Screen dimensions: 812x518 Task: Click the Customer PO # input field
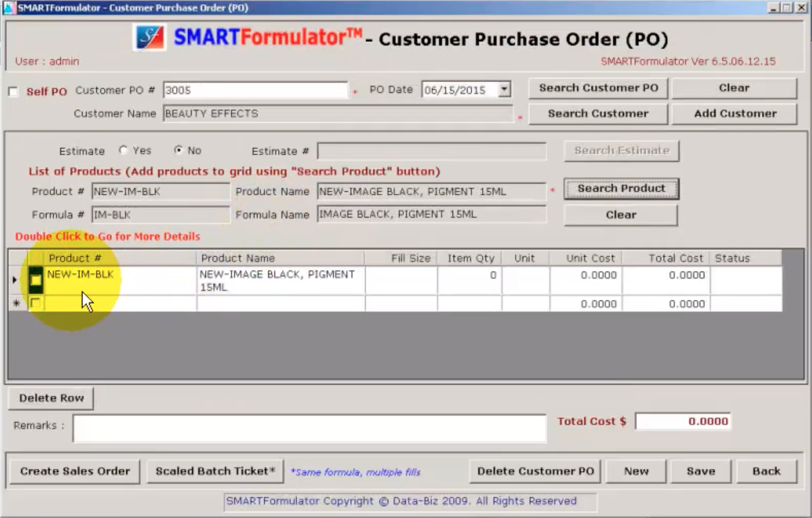click(256, 90)
